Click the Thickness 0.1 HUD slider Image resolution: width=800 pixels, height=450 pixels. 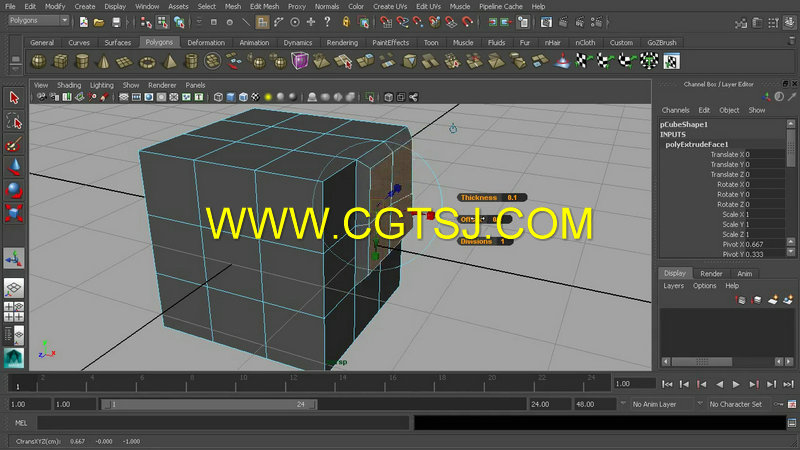coord(492,197)
